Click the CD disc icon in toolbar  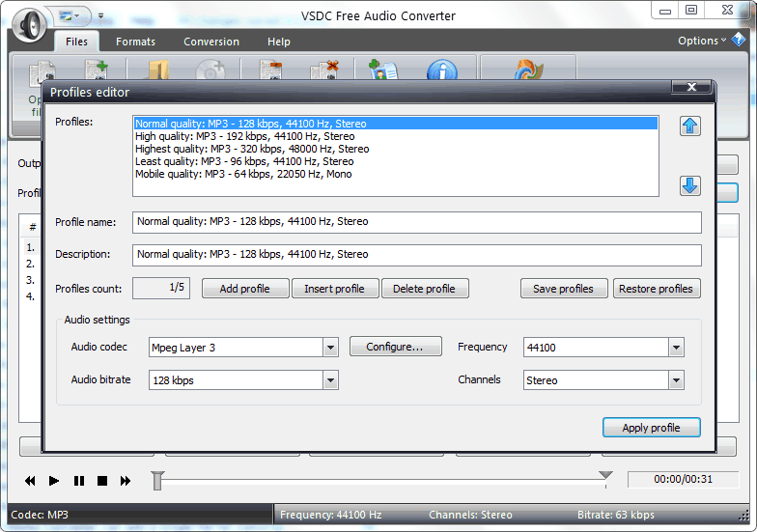tap(210, 70)
